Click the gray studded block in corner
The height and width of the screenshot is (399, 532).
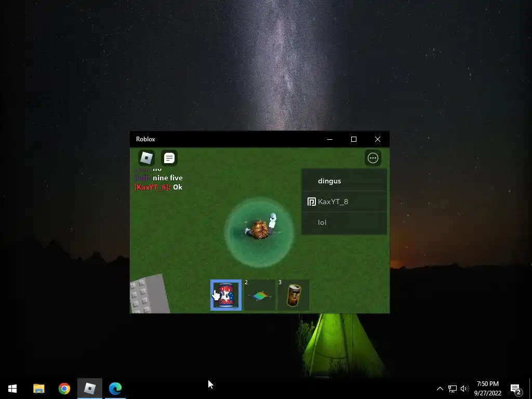[149, 294]
